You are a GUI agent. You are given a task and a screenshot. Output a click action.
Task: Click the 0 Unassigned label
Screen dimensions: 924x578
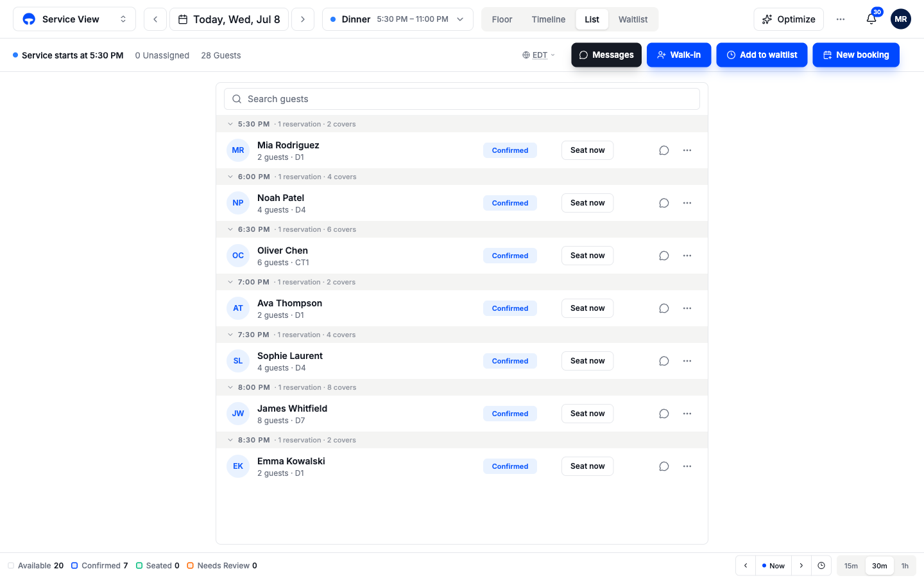[x=162, y=55]
